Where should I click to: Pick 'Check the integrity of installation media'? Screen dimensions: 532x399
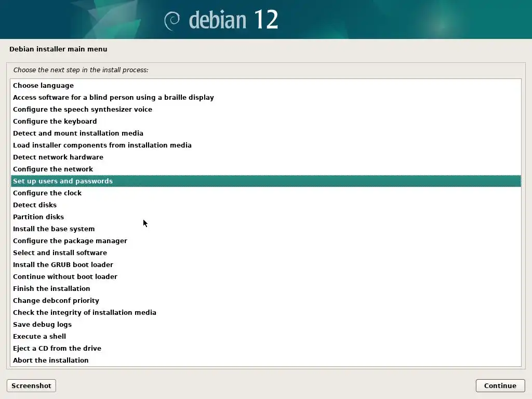[x=265, y=312]
